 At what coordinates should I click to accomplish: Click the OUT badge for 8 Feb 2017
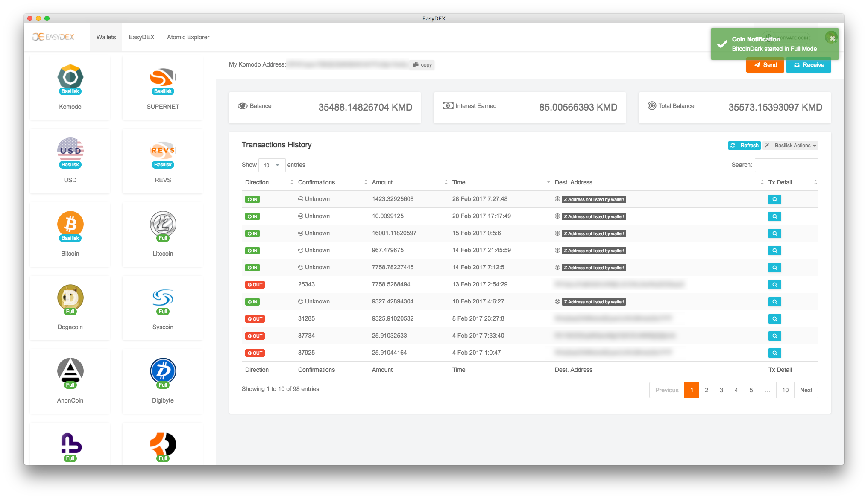(255, 319)
